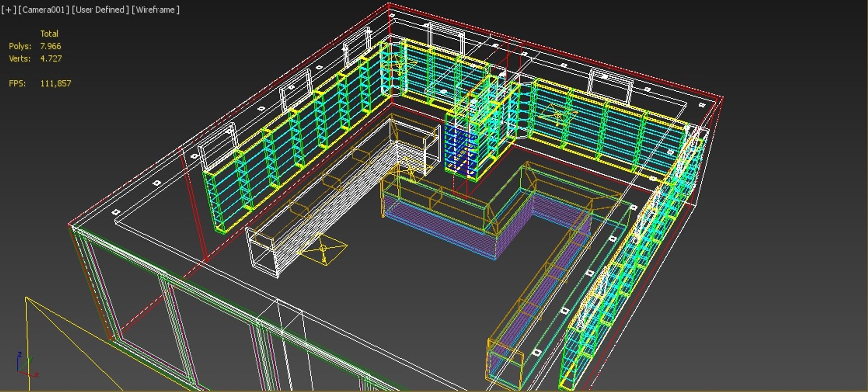Select the Polys count value 7.966
The width and height of the screenshot is (868, 392).
(51, 46)
